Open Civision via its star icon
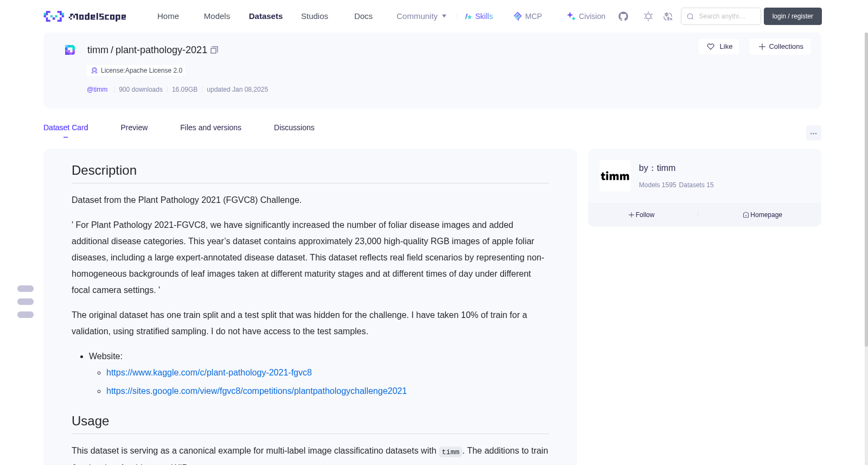The image size is (868, 465). [x=571, y=16]
